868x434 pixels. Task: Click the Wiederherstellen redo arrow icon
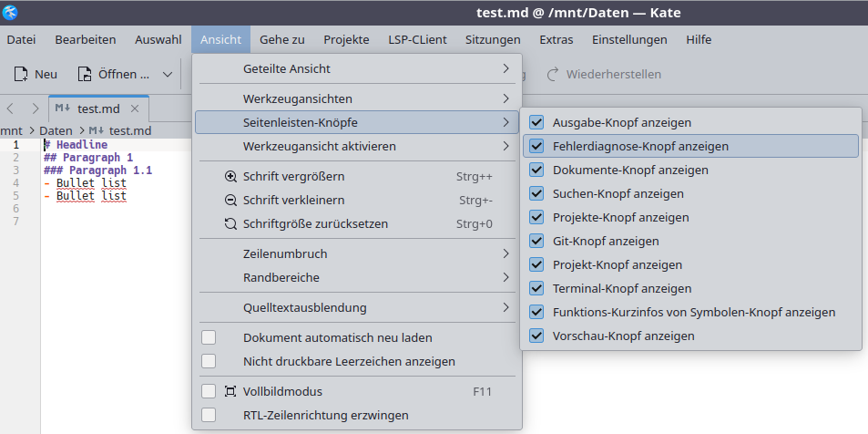(x=553, y=74)
